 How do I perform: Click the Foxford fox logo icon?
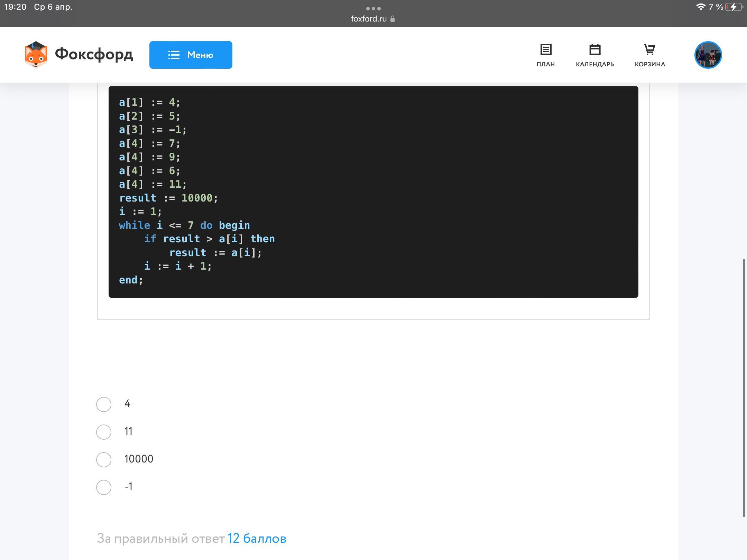pos(36,55)
